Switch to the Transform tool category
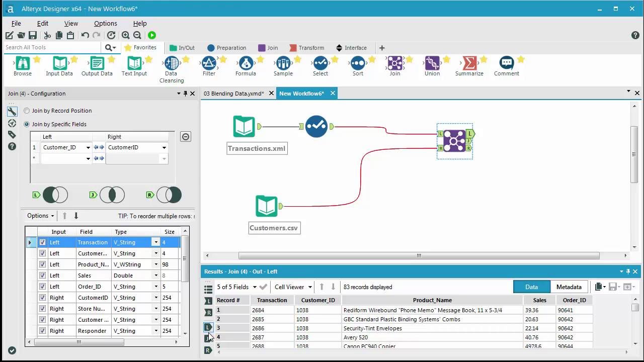644x362 pixels. point(306,48)
